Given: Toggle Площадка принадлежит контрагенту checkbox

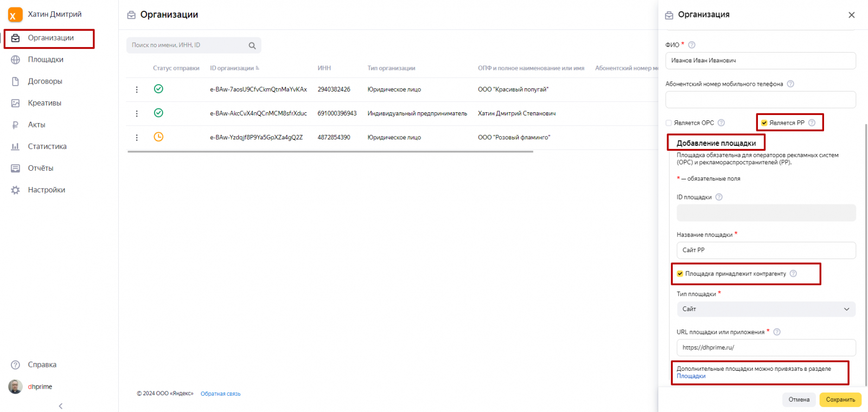Looking at the screenshot, I should [680, 274].
